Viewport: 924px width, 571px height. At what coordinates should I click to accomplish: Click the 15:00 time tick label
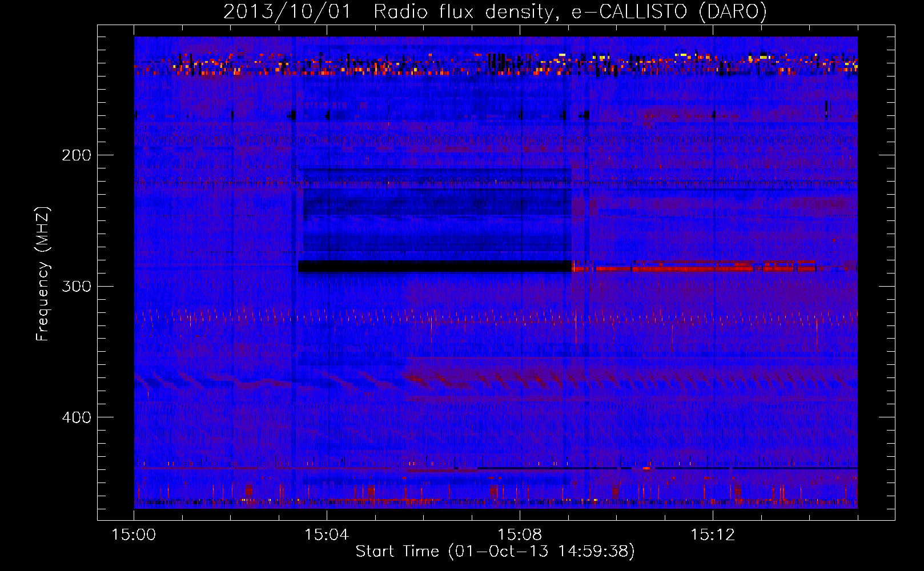coord(134,535)
